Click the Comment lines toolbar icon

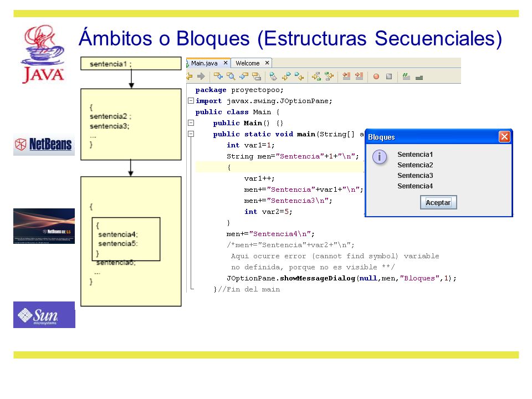click(x=406, y=76)
